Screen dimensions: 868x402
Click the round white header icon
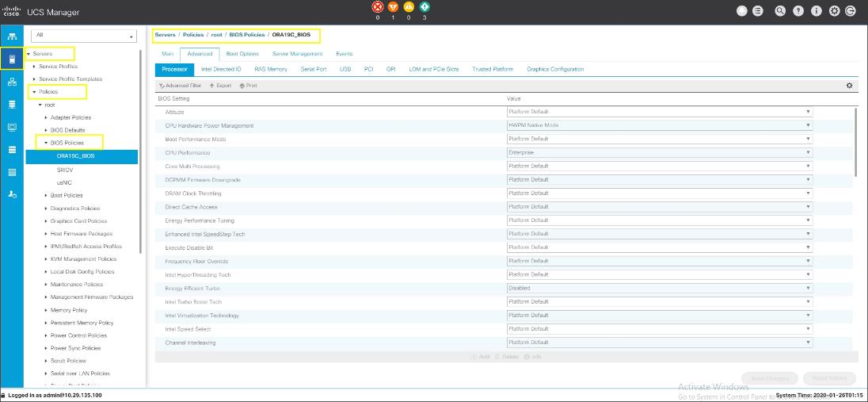coord(741,11)
